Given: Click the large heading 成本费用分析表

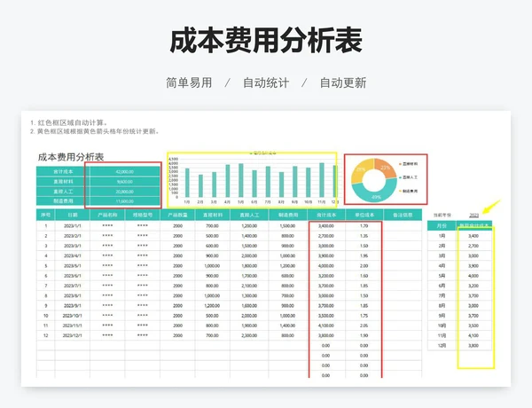Looking at the screenshot, I should coord(266,41).
